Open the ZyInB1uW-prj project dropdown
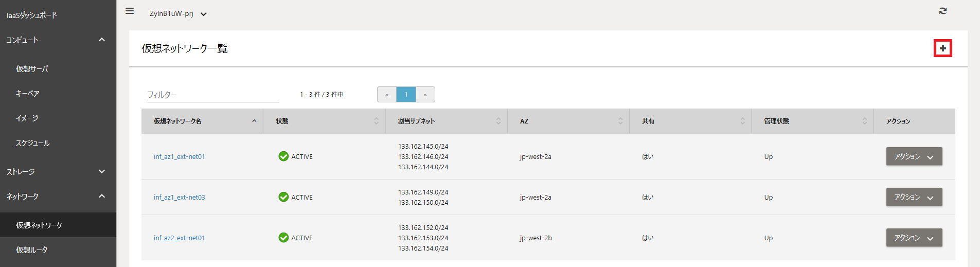 [x=178, y=14]
